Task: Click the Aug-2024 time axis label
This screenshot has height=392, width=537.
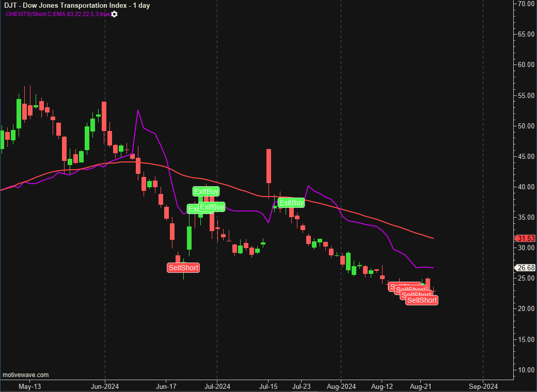Action: pos(341,386)
